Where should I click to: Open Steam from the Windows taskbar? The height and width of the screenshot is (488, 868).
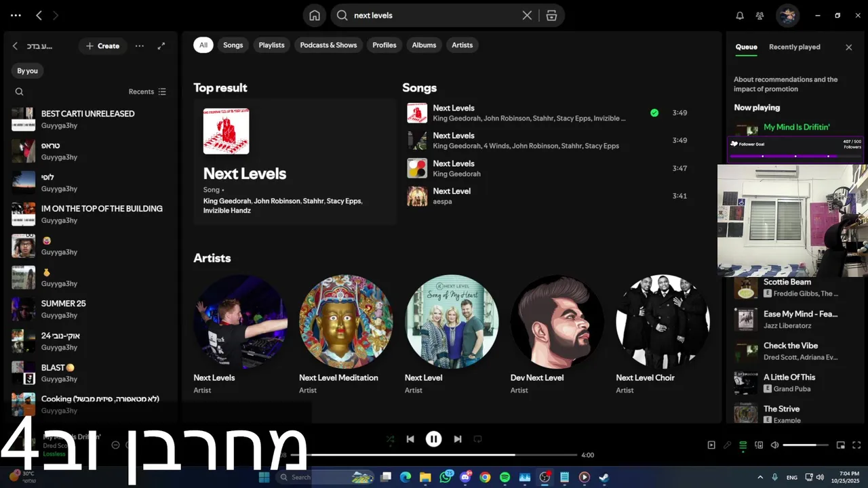pos(604,477)
